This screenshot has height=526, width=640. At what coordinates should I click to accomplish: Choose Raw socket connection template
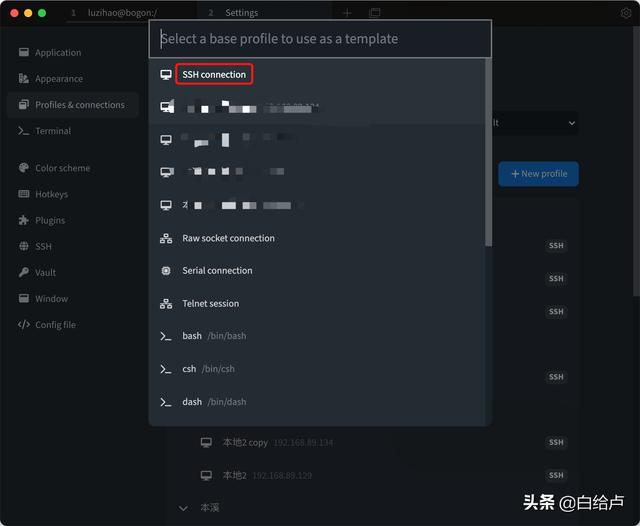click(x=317, y=238)
